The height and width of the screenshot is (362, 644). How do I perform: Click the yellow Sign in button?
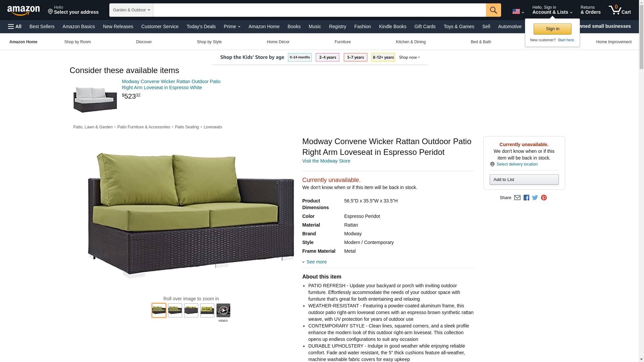[x=552, y=29]
